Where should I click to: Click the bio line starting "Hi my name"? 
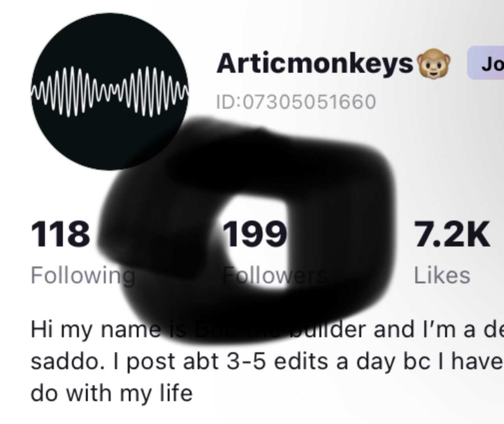tap(267, 329)
